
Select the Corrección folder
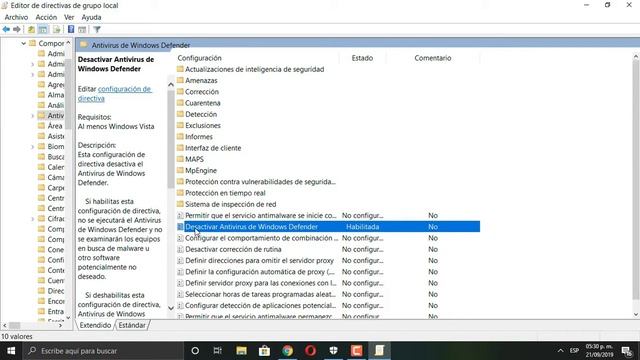[x=198, y=92]
